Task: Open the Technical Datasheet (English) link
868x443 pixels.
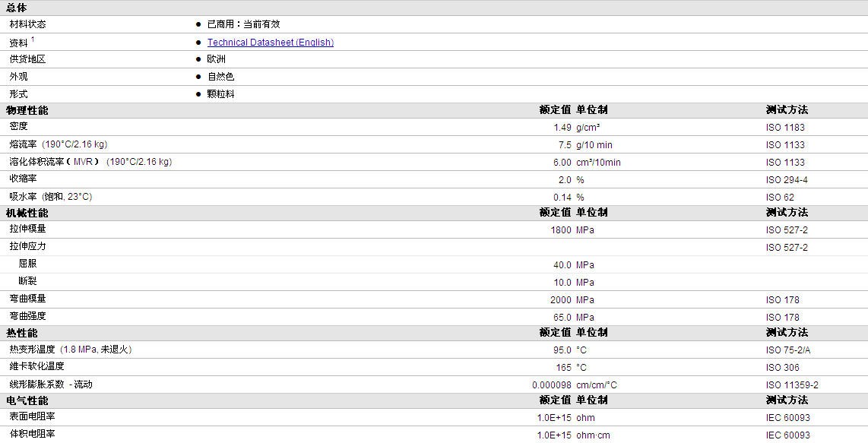Action: tap(270, 42)
